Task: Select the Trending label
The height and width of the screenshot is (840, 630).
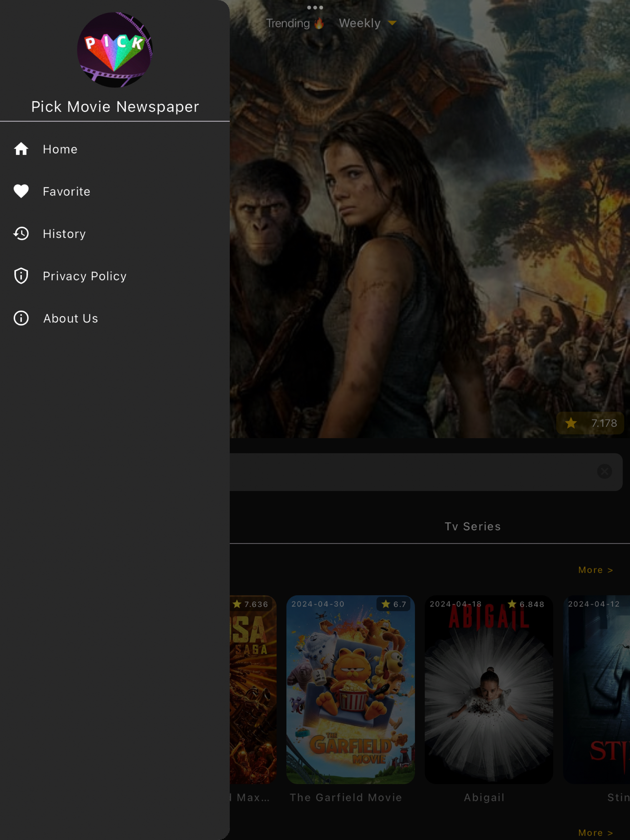Action: (x=288, y=23)
